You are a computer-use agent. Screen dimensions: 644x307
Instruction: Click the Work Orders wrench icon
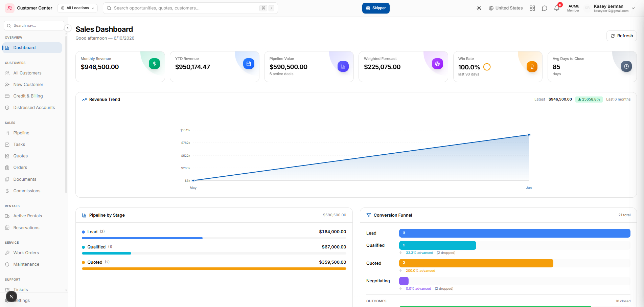click(7, 253)
